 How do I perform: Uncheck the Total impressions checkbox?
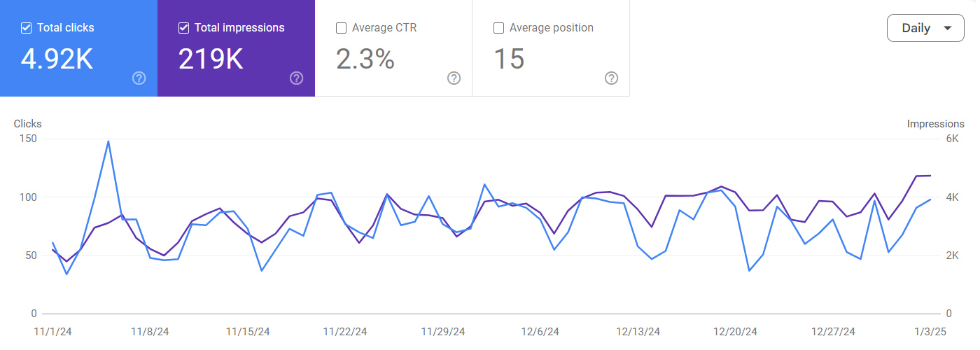point(184,28)
